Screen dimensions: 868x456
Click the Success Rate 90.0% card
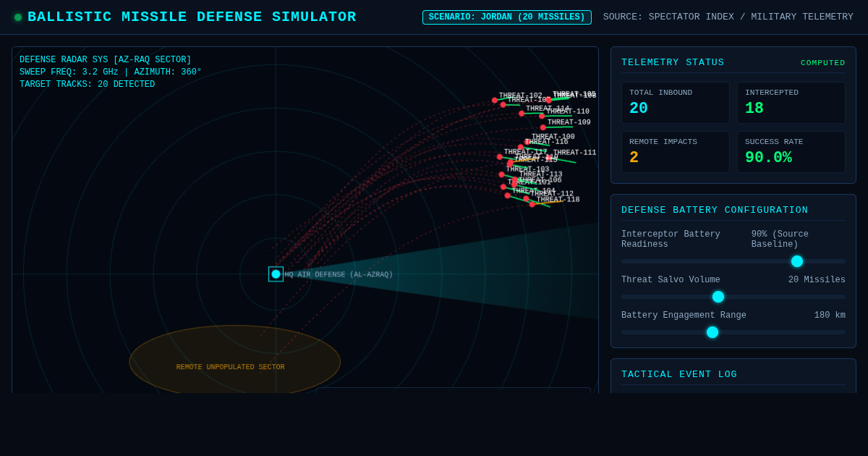(791, 152)
